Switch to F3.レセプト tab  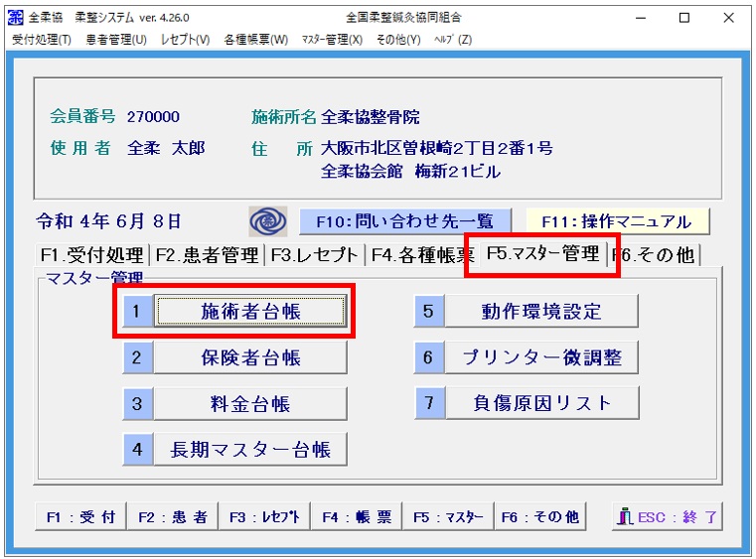pyautogui.click(x=313, y=255)
